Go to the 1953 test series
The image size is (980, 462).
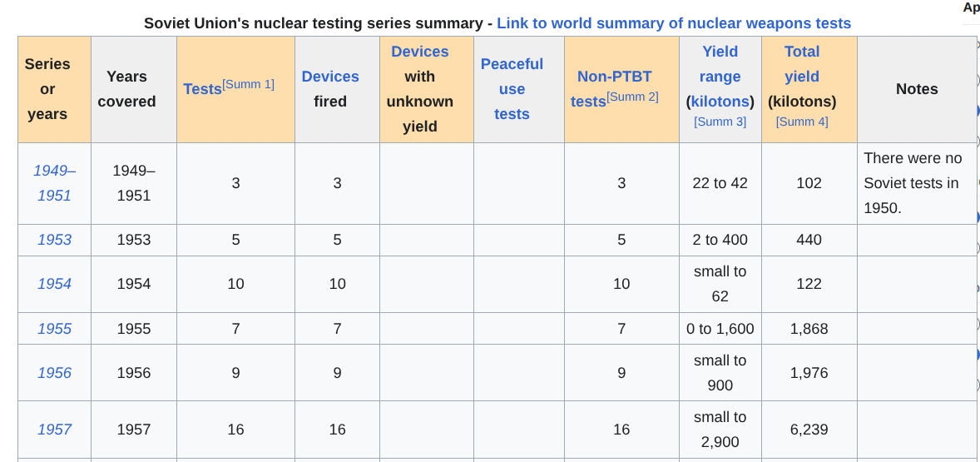pos(54,240)
